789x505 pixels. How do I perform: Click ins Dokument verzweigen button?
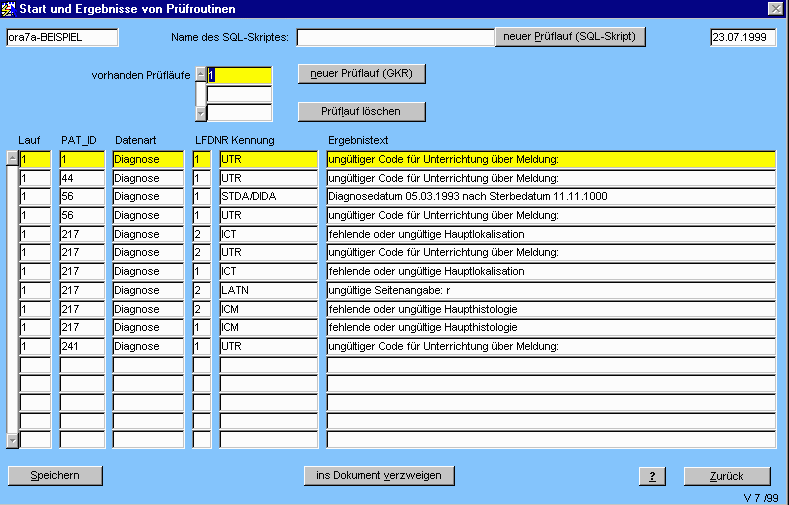coord(378,475)
